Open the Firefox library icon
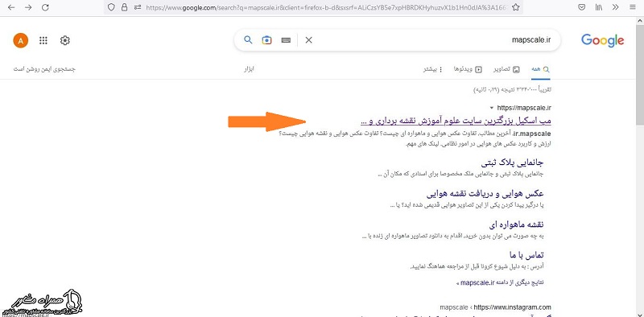The width and height of the screenshot is (644, 317). click(x=599, y=7)
